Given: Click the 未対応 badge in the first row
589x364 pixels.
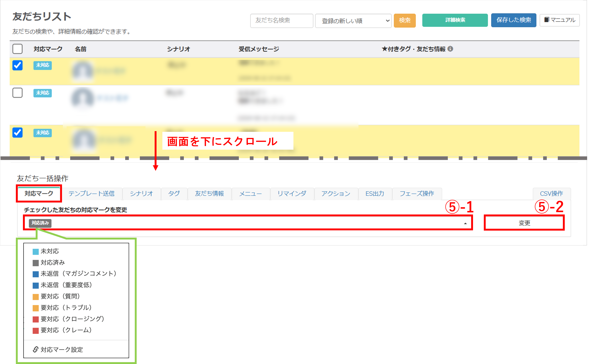Looking at the screenshot, I should coord(42,65).
